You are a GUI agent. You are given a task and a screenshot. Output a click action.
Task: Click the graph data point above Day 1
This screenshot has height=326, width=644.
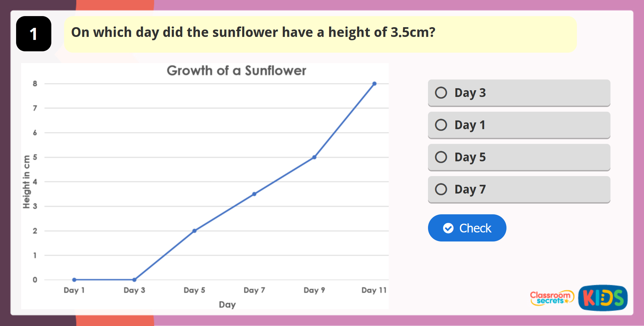(74, 280)
